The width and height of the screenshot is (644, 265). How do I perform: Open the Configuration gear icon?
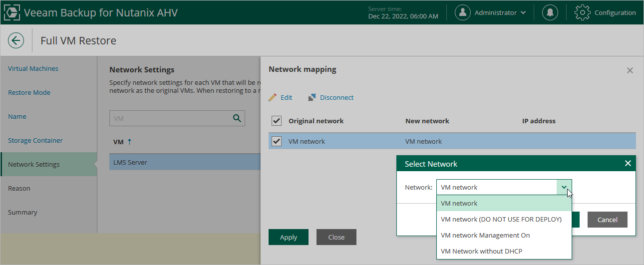click(583, 12)
